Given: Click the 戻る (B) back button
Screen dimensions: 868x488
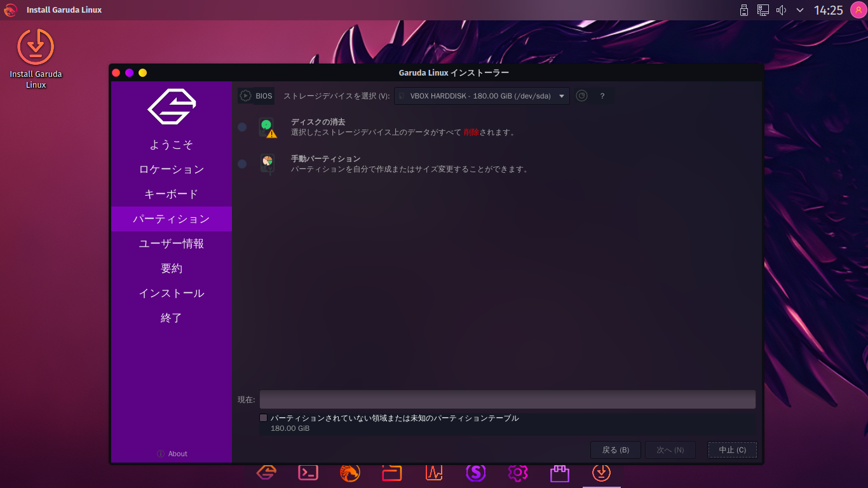Looking at the screenshot, I should [615, 450].
